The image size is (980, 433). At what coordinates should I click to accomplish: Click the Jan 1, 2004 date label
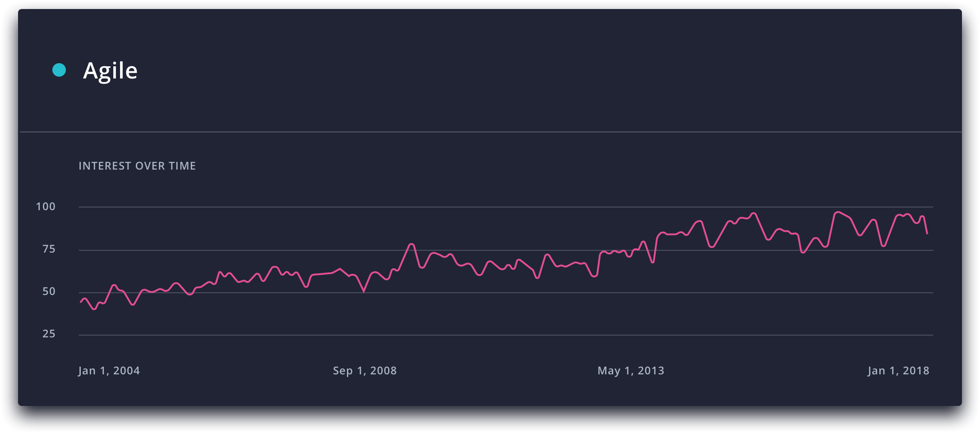coord(109,371)
